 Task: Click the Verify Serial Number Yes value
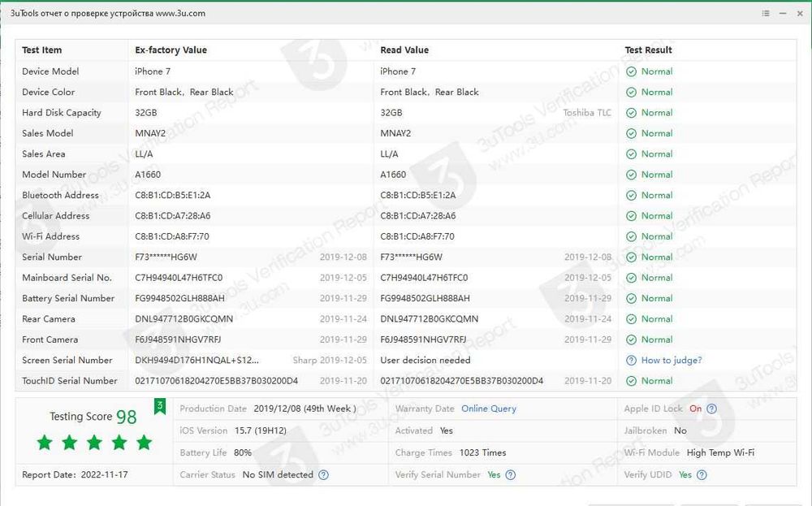[x=494, y=474]
